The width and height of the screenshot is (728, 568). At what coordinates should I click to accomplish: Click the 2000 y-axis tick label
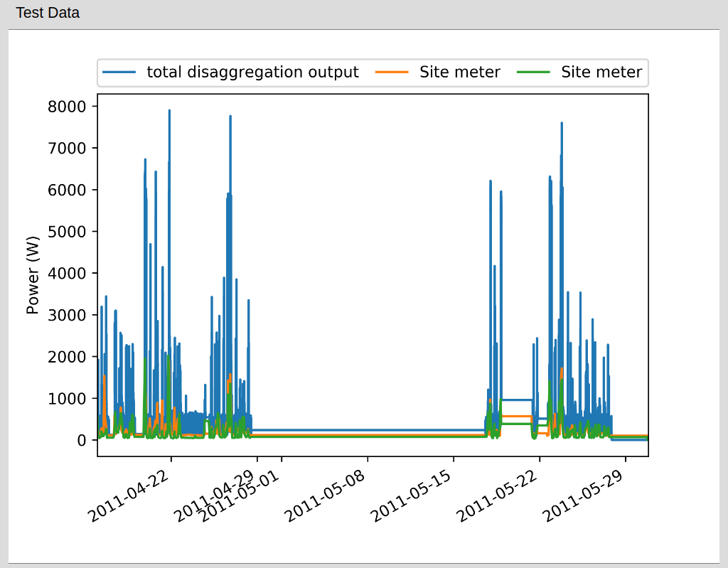[x=67, y=357]
